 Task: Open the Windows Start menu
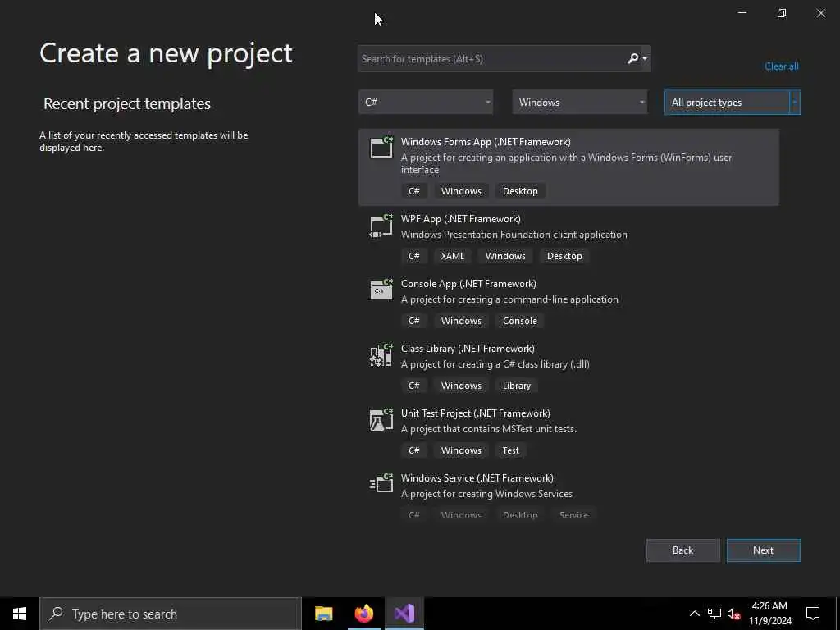coord(20,614)
